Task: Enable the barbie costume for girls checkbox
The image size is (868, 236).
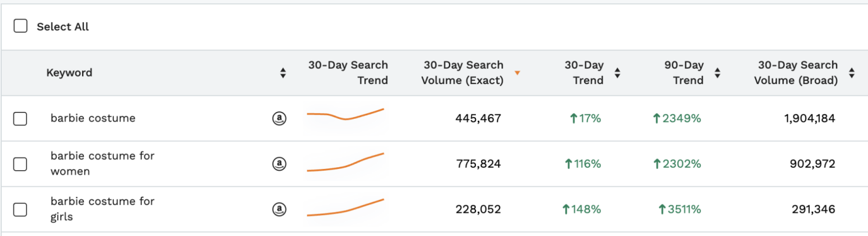Action: point(20,210)
